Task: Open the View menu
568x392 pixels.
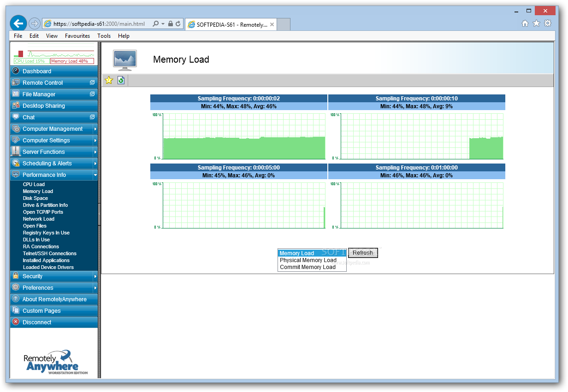Action: tap(52, 35)
